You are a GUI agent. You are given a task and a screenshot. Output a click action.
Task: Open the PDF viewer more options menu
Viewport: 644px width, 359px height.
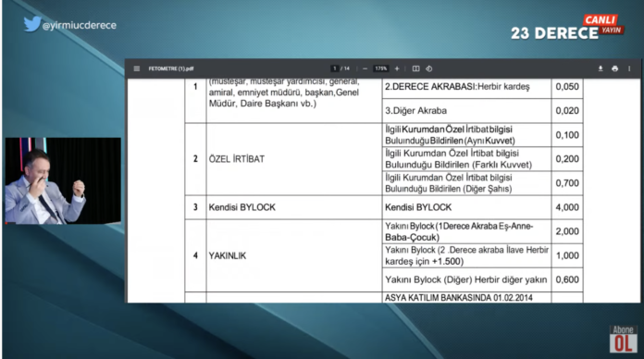[x=629, y=68]
